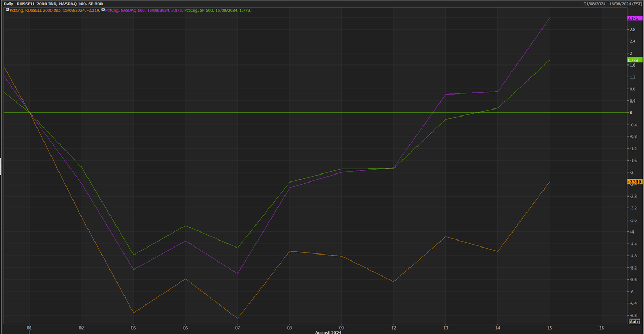Image resolution: width=644 pixels, height=334 pixels.
Task: Click the -5.2 value on the y-axis
Action: pos(633,267)
